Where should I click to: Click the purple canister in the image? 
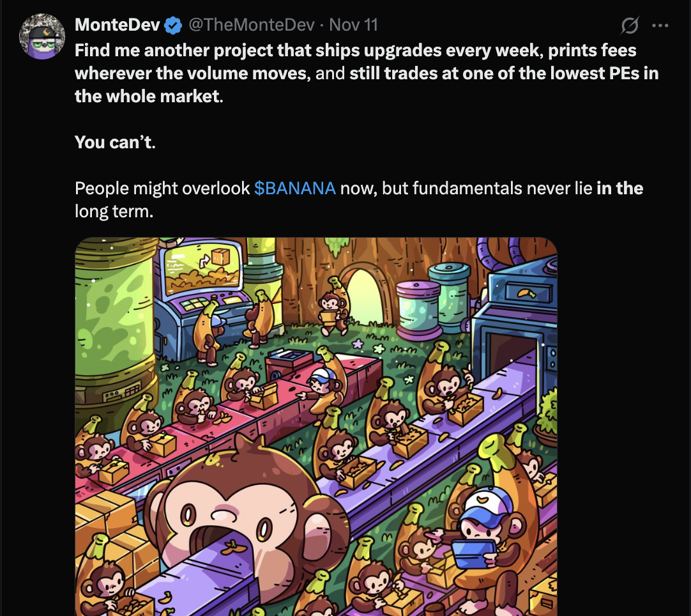[x=419, y=311]
